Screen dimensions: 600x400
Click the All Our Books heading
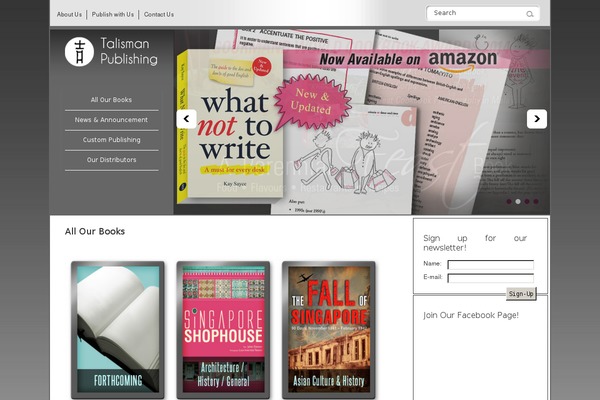[95, 232]
